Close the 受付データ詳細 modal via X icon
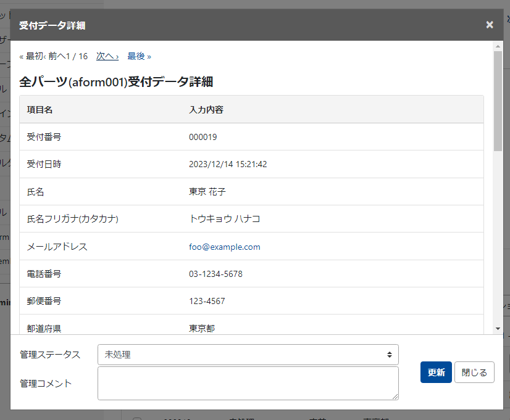Image resolution: width=510 pixels, height=420 pixels. [x=490, y=25]
